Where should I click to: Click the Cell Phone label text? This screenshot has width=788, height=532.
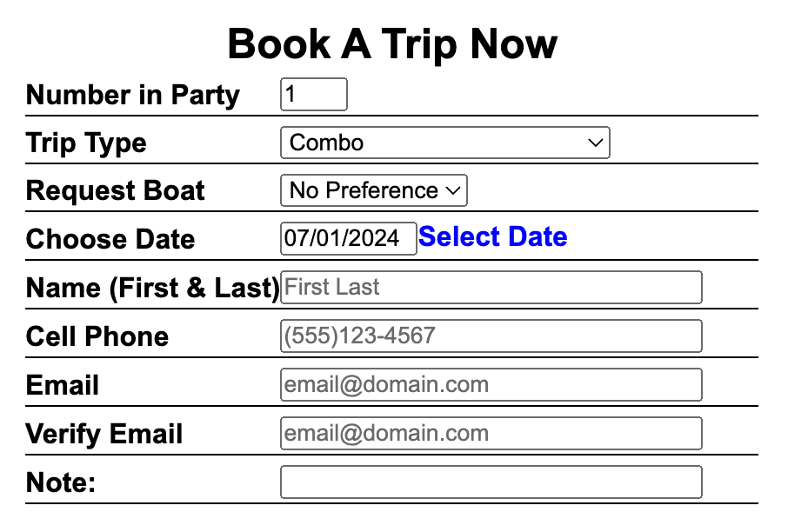[97, 336]
